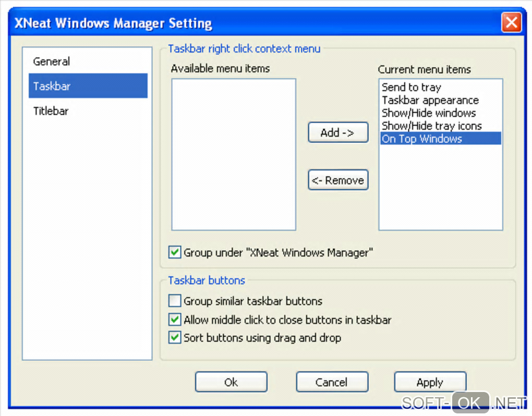Select "On Top Windows" list entry
Viewport: 532px width, 416px height.
440,138
